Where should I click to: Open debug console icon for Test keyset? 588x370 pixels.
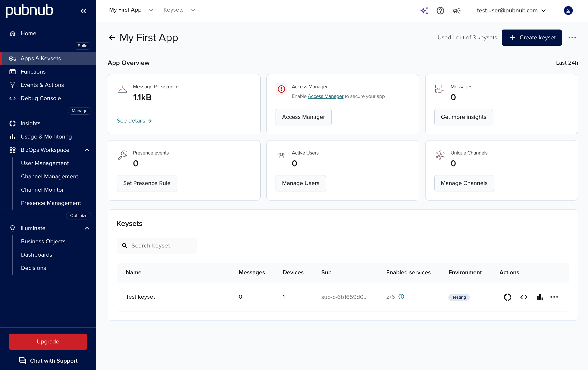pos(524,297)
